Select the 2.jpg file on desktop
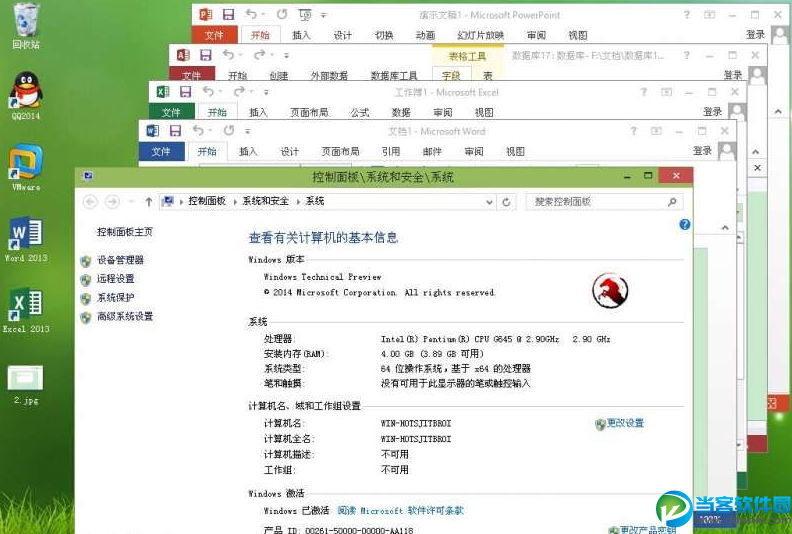 [x=26, y=385]
